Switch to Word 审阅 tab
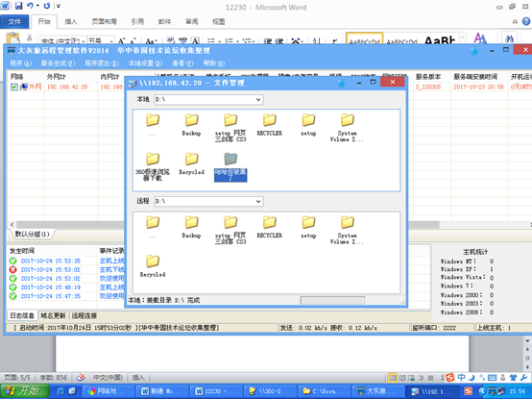 point(192,22)
